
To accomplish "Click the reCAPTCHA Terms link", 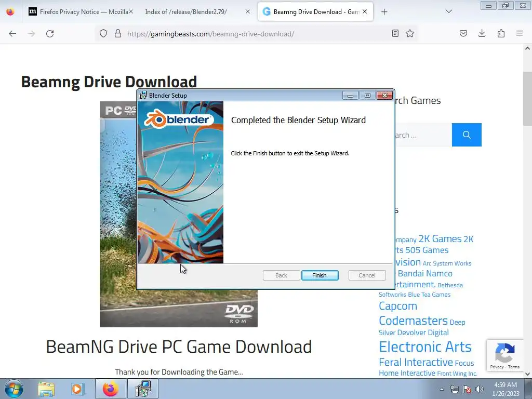I will (514, 367).
